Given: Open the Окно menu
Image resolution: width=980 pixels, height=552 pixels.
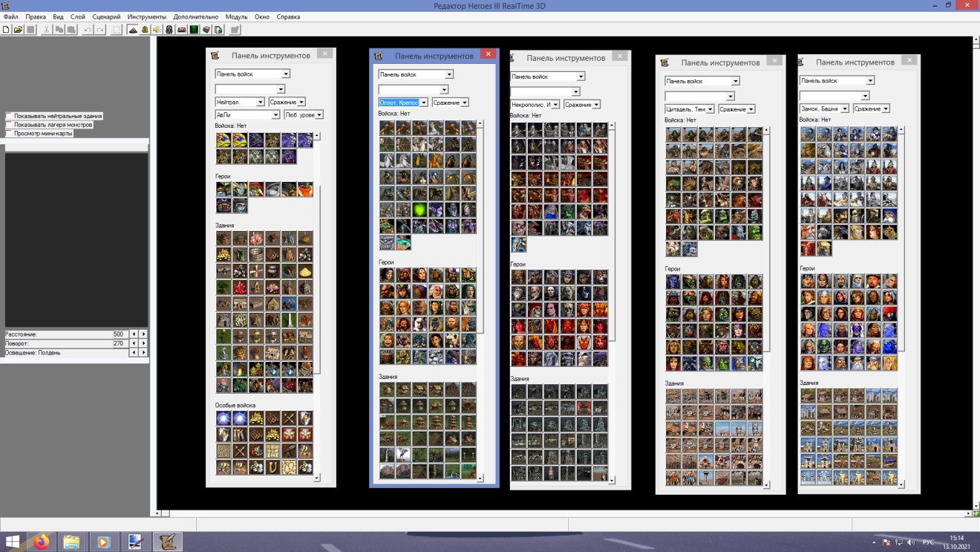Looking at the screenshot, I should click(x=262, y=16).
